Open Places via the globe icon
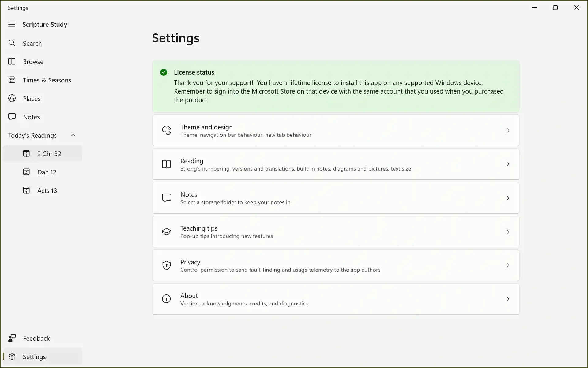 pyautogui.click(x=12, y=98)
